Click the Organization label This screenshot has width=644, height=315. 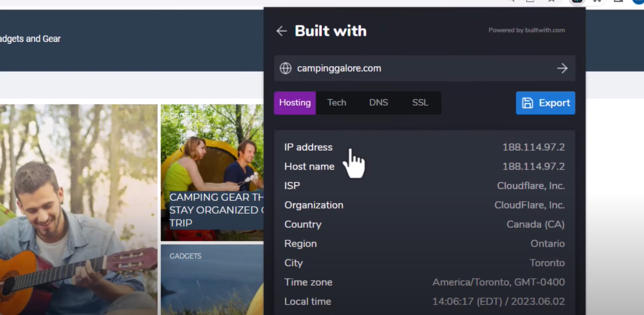point(314,205)
